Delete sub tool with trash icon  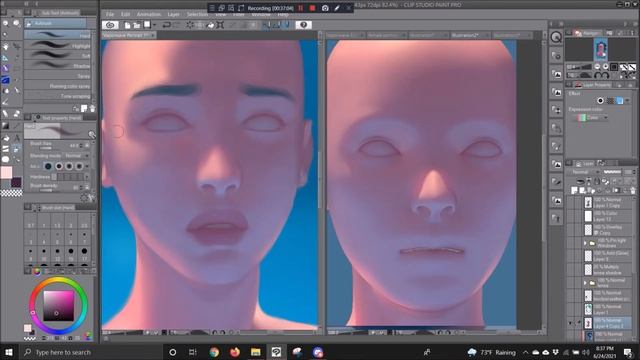pyautogui.click(x=92, y=109)
